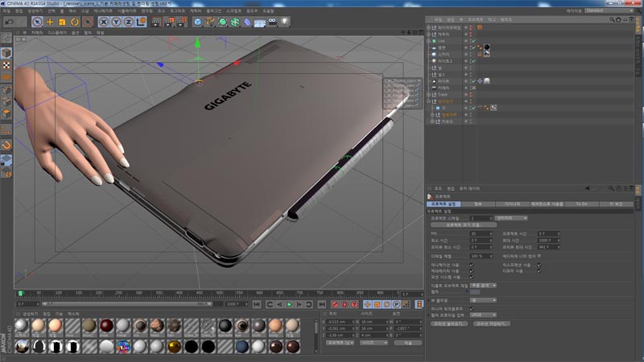644x362 pixels.
Task: Add a Cube primitive object
Action: pos(197,22)
